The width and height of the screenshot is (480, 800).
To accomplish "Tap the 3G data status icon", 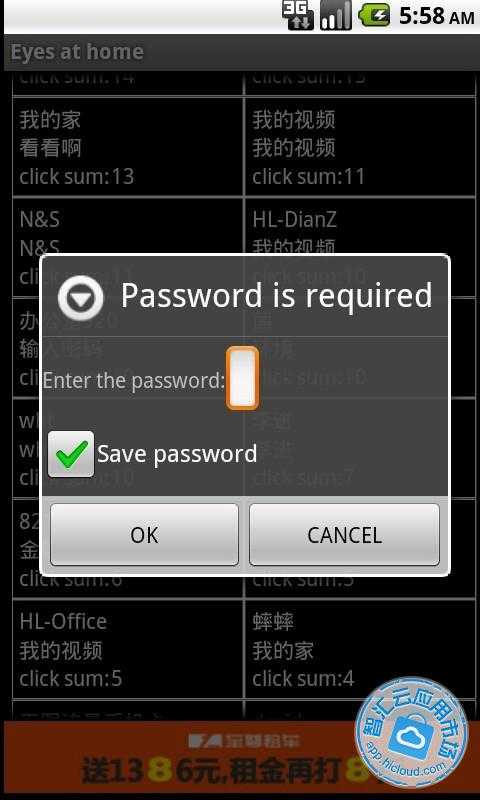I will 298,15.
